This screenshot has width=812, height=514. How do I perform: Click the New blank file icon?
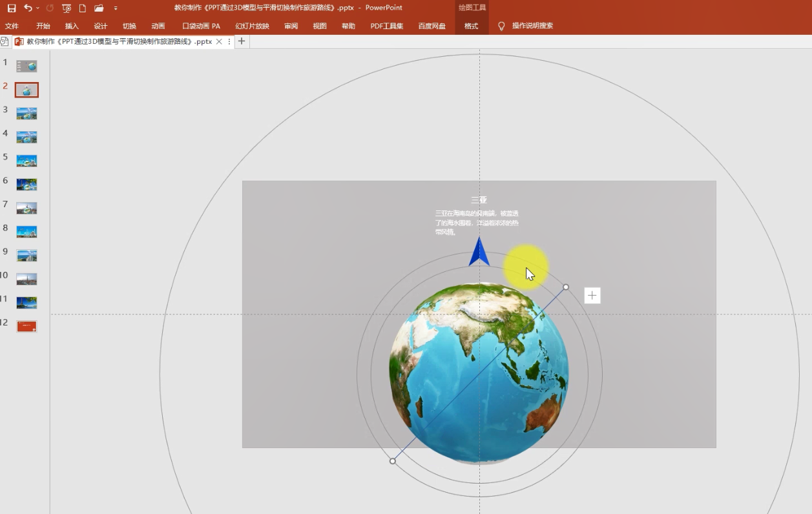pyautogui.click(x=83, y=8)
